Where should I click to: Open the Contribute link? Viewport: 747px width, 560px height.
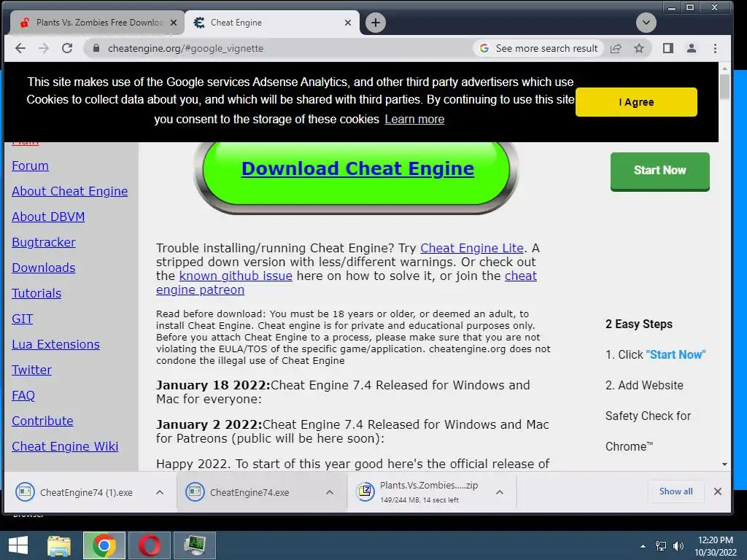click(x=42, y=421)
